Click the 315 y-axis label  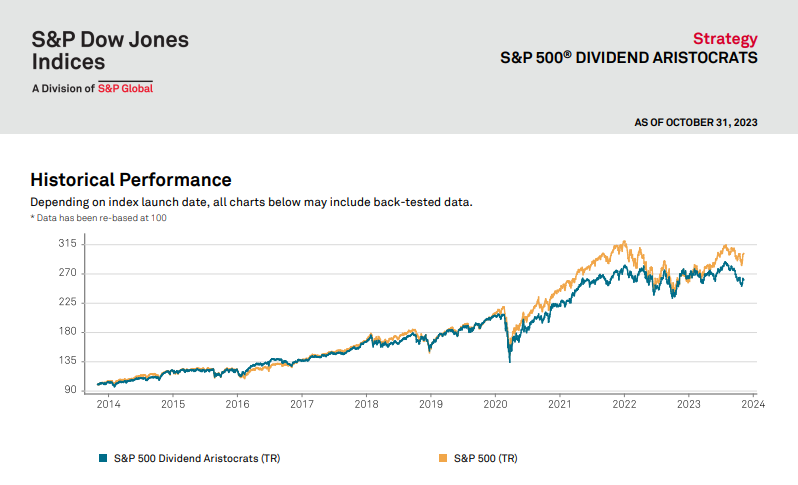pos(67,243)
